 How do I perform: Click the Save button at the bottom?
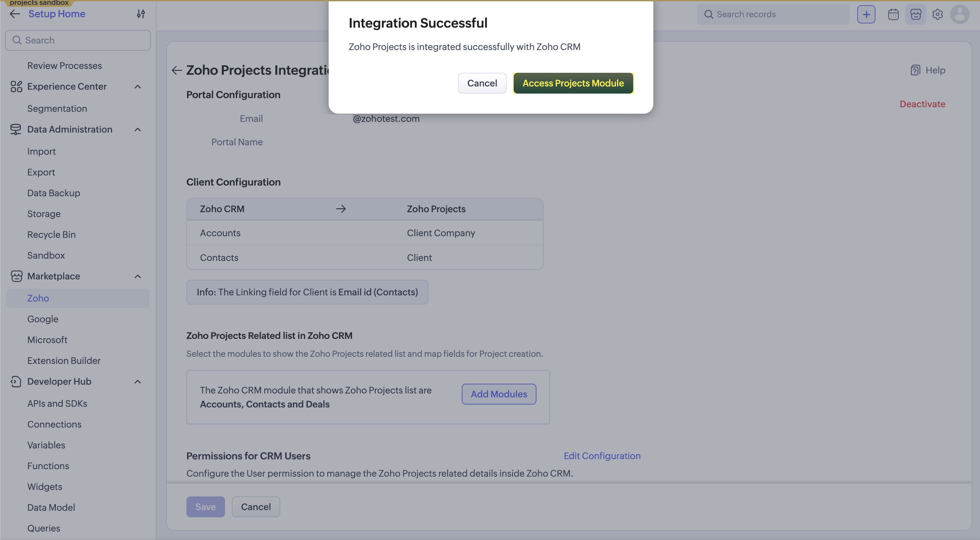tap(206, 507)
